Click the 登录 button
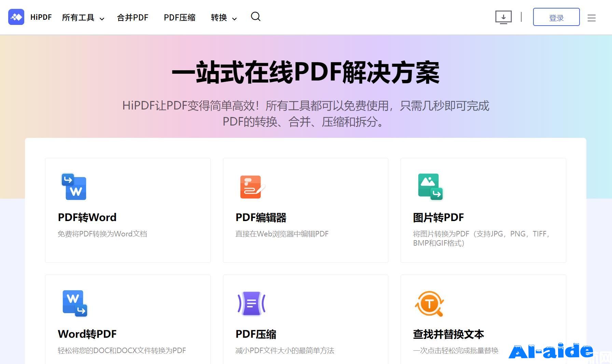Viewport: 612px width, 364px height. coord(556,17)
